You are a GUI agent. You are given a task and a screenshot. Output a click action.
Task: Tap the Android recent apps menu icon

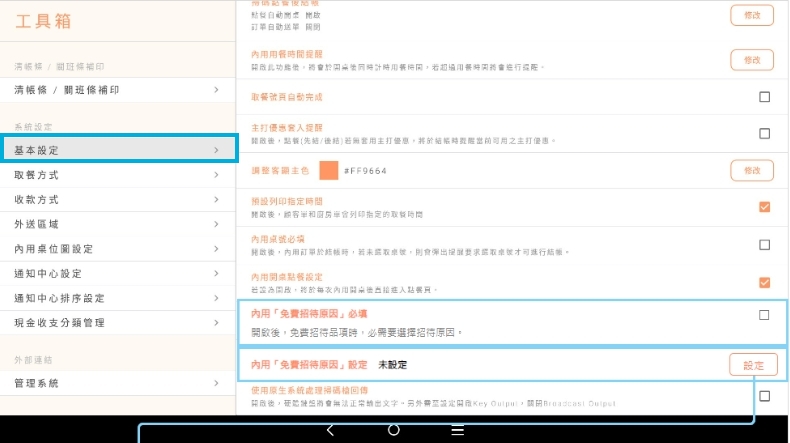[x=457, y=430]
